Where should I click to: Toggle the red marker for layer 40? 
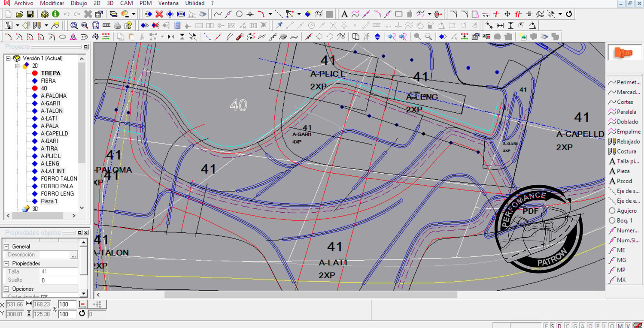pyautogui.click(x=35, y=88)
